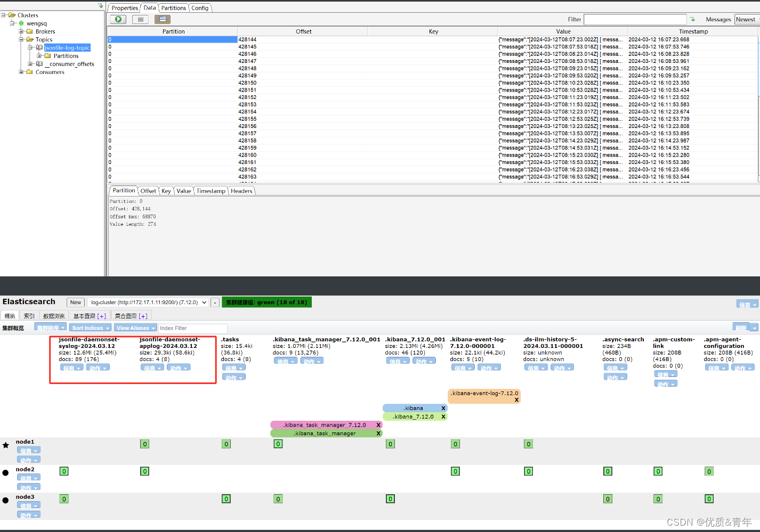Image resolution: width=760 pixels, height=532 pixels.
Task: Click the book icon of jsonfile-log-topic
Action: 39,47
